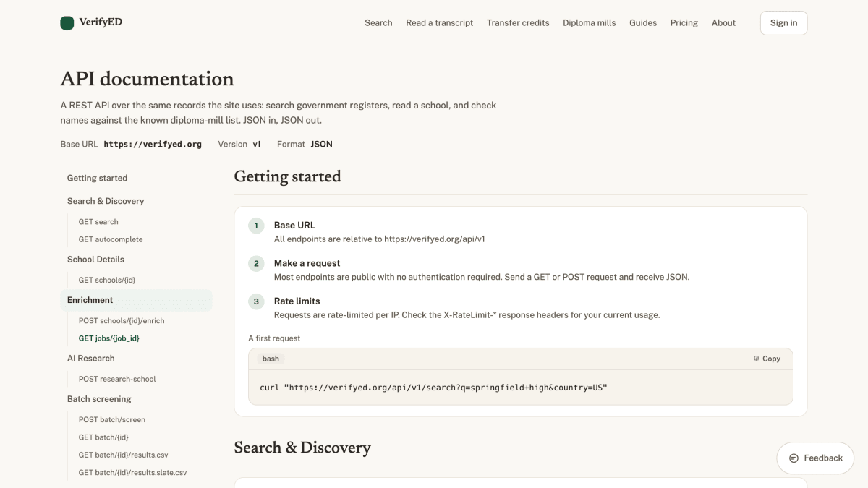Click the bash language label
The width and height of the screenshot is (868, 488).
pyautogui.click(x=271, y=359)
